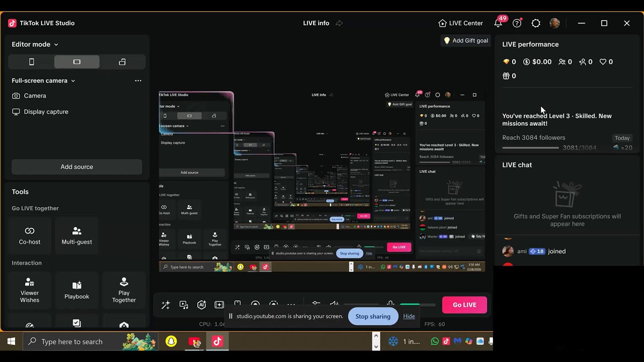Click the diamonds count in LIVE performance
Viewport: 644px width, 362px height.
pos(509,62)
